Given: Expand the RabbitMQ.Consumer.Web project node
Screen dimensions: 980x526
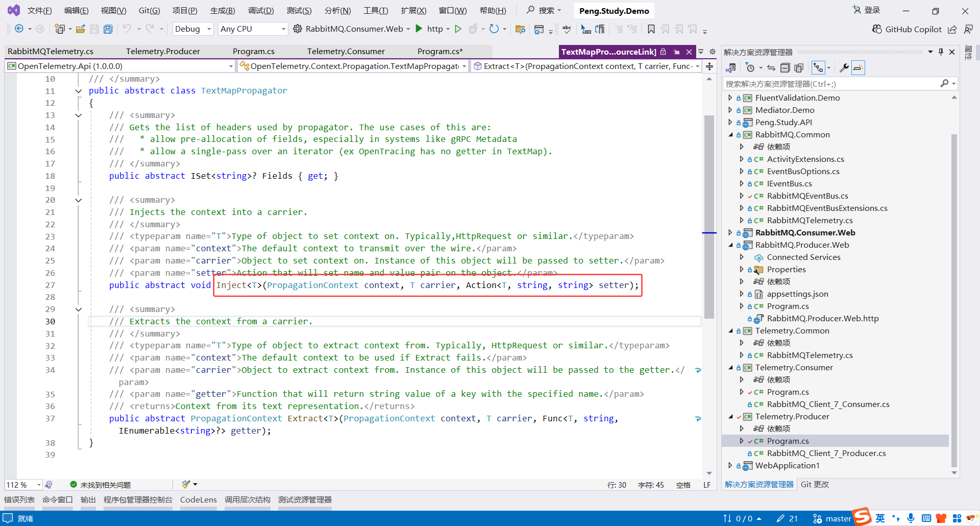Looking at the screenshot, I should click(730, 232).
